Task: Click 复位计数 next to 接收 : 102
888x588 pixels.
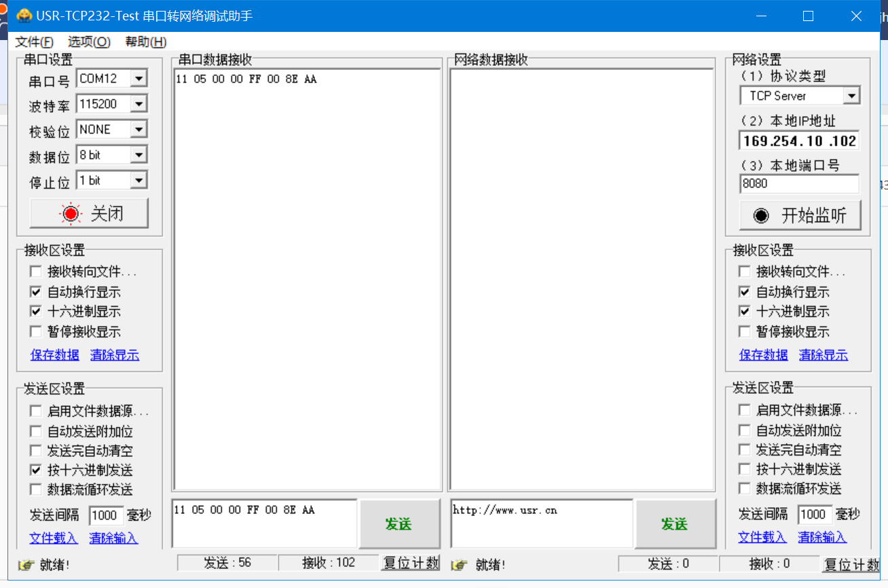Action: [x=411, y=563]
